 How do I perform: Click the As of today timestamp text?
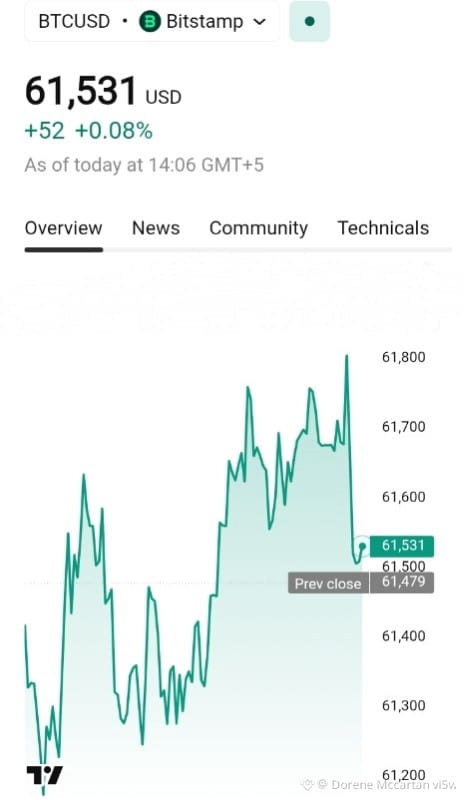(x=144, y=165)
